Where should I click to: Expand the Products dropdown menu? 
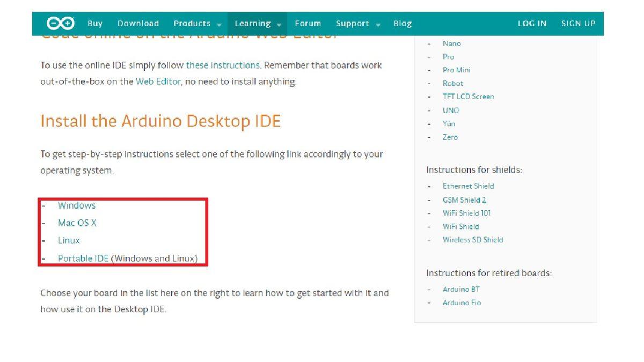tap(192, 23)
